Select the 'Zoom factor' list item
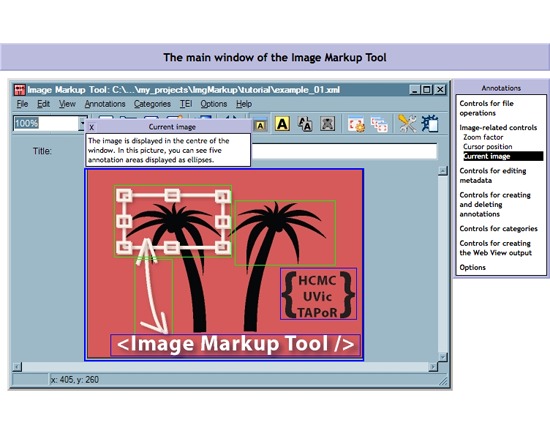The width and height of the screenshot is (550, 440). (483, 137)
